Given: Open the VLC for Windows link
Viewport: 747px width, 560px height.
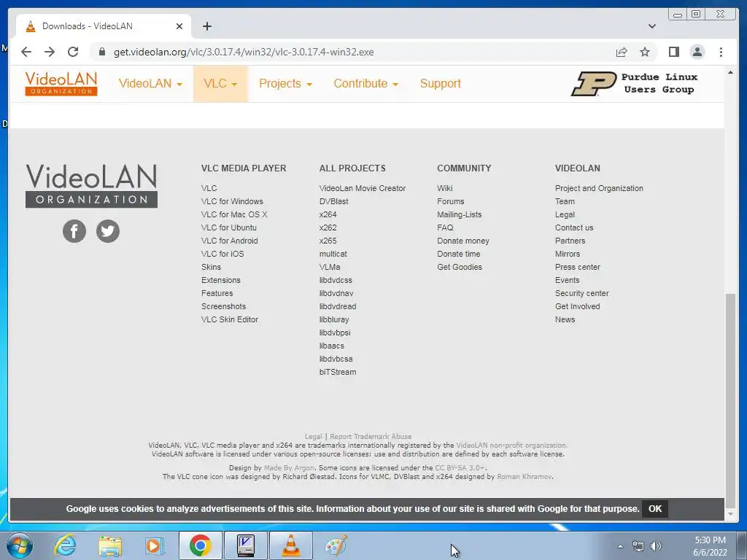Looking at the screenshot, I should click(x=232, y=201).
